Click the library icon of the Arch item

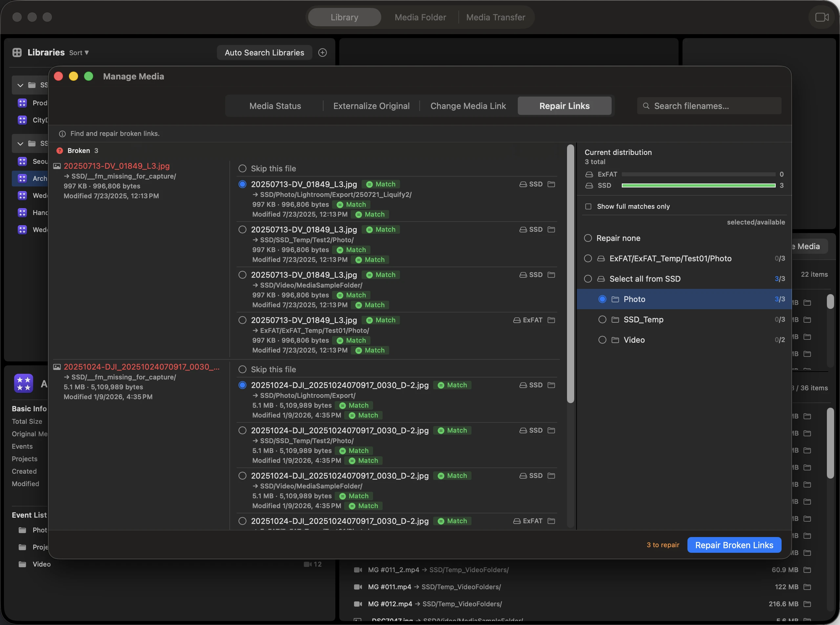(x=22, y=178)
